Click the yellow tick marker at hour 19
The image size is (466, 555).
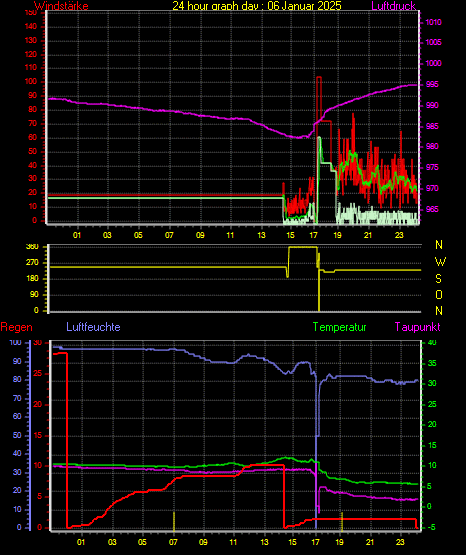[342, 521]
